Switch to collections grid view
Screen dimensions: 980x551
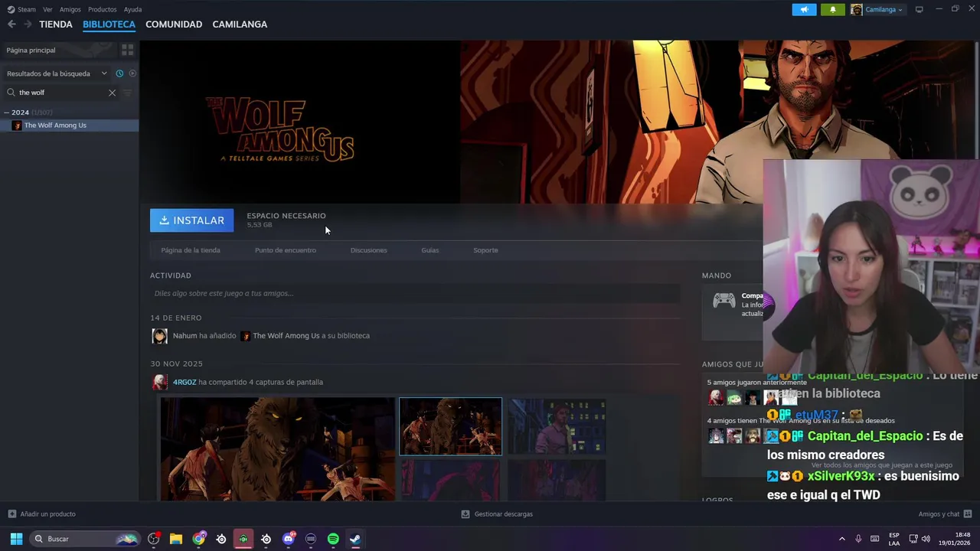point(127,50)
